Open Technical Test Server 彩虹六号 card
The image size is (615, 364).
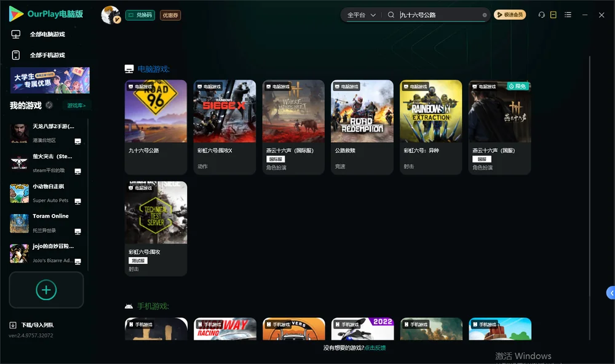point(156,229)
